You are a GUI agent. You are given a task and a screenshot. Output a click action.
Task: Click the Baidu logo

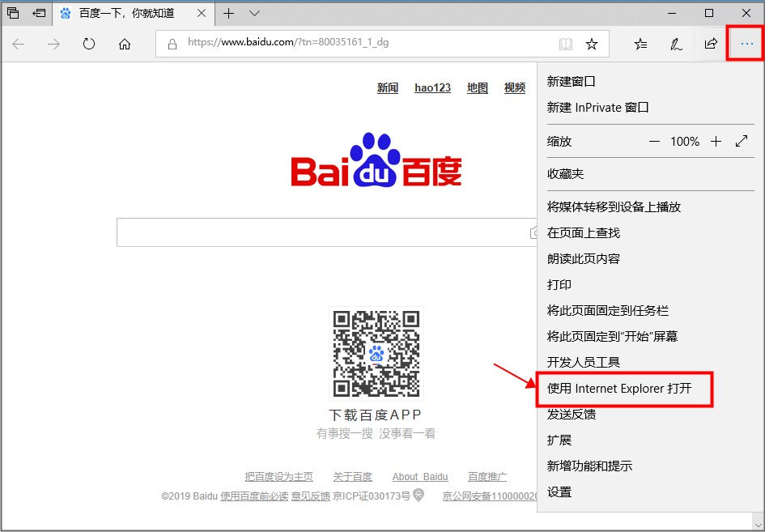376,160
